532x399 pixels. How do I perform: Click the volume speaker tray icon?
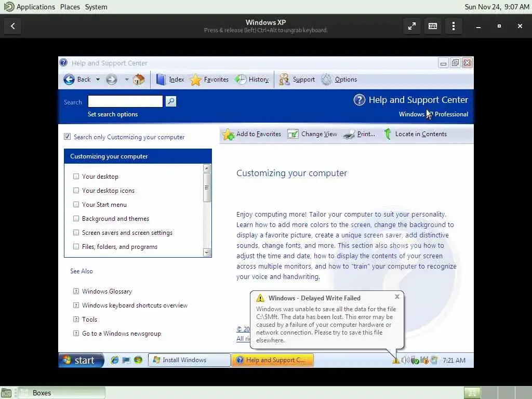405,361
